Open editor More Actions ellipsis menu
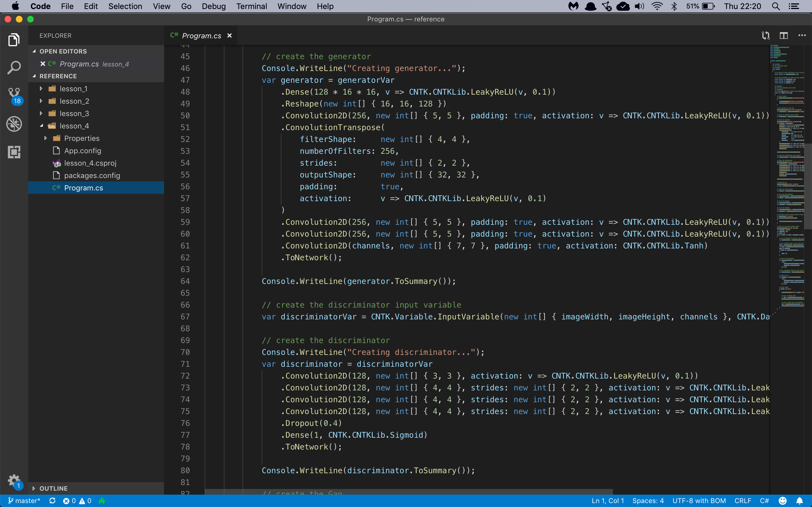812x507 pixels. 802,35
